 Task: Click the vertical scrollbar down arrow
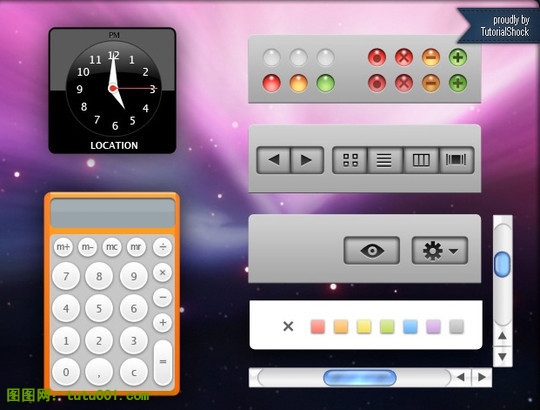[502, 357]
